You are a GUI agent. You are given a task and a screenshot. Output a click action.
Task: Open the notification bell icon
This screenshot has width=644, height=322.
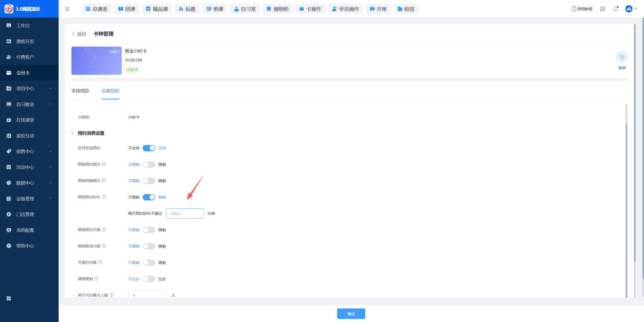tap(616, 9)
